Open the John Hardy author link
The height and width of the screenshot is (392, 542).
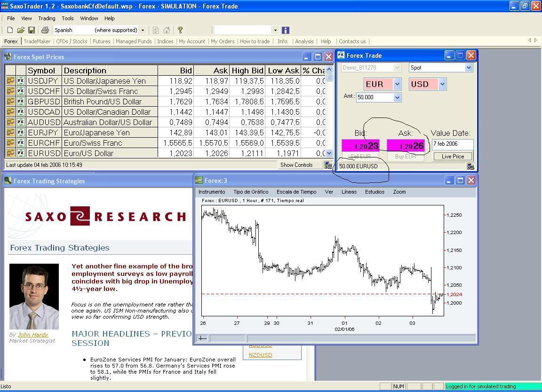pyautogui.click(x=33, y=335)
